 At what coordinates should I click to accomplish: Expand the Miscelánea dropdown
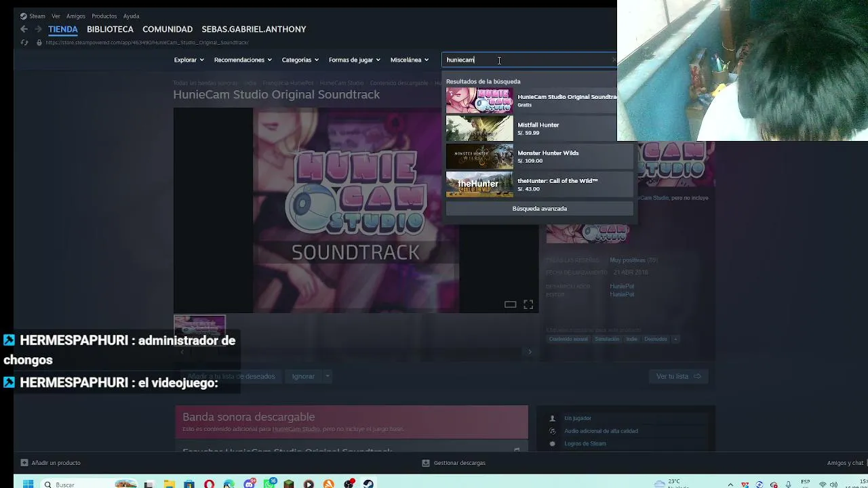(x=410, y=60)
